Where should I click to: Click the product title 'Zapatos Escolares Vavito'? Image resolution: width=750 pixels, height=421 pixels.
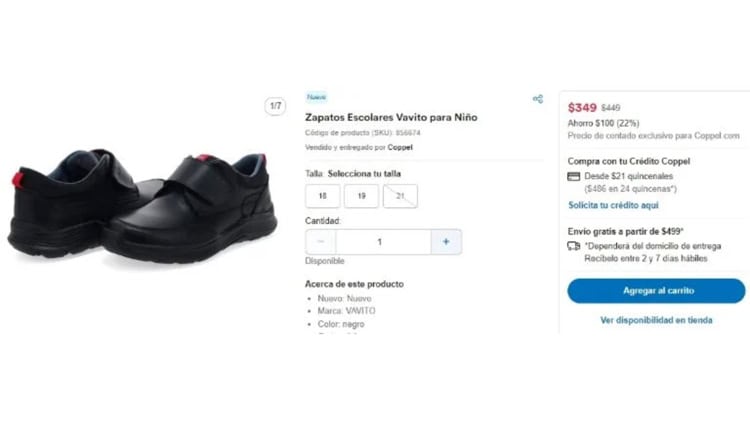(x=391, y=117)
